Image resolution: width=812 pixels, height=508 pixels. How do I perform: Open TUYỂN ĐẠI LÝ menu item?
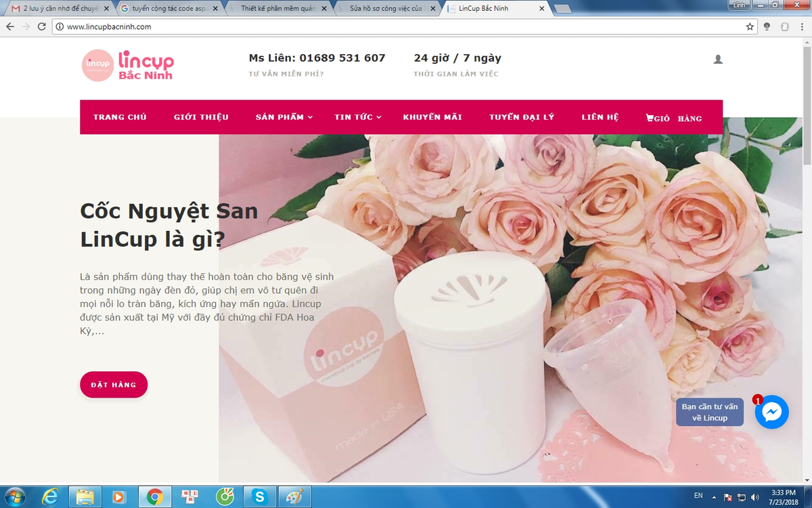click(522, 117)
